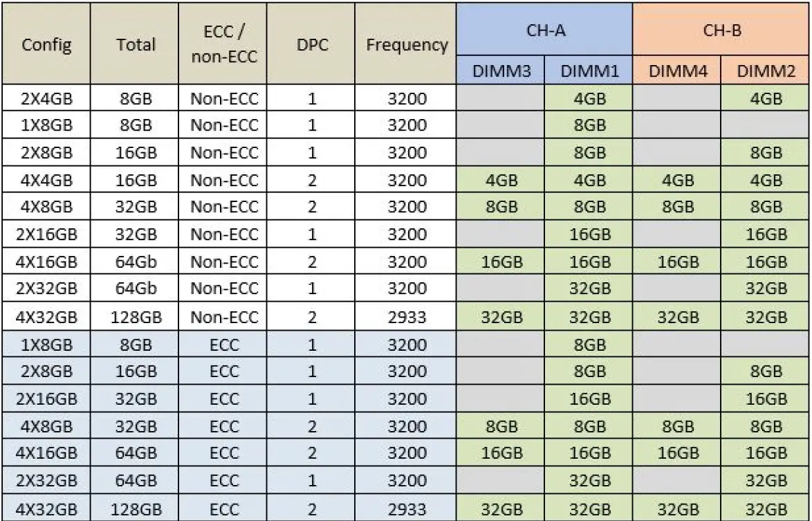
Task: Click the 2X4GB config cell
Action: (x=48, y=98)
